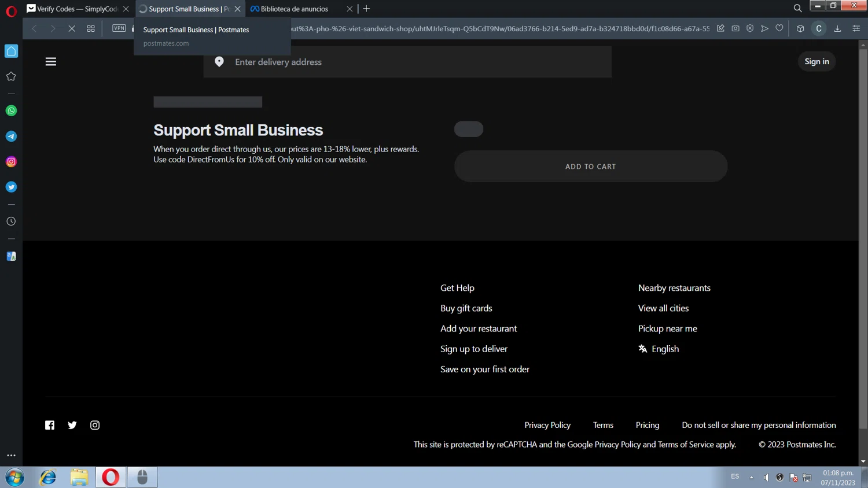This screenshot has width=868, height=488.
Task: Open the Pickup near me link
Action: click(668, 328)
